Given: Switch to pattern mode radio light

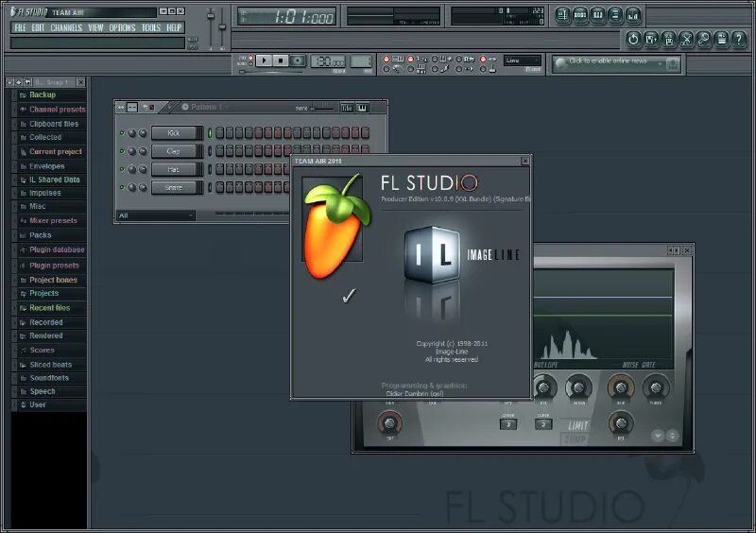Looking at the screenshot, I should [250, 59].
